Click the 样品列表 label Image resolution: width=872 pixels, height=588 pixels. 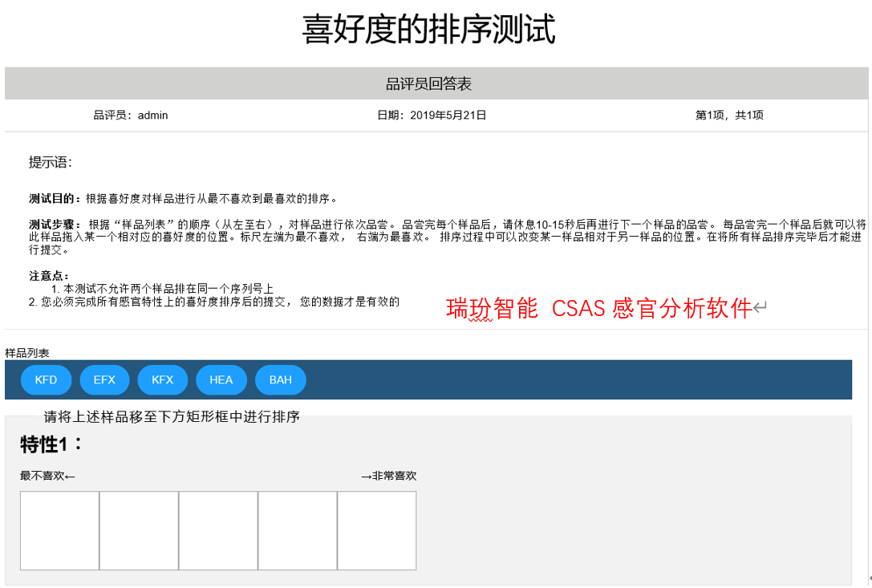click(26, 353)
